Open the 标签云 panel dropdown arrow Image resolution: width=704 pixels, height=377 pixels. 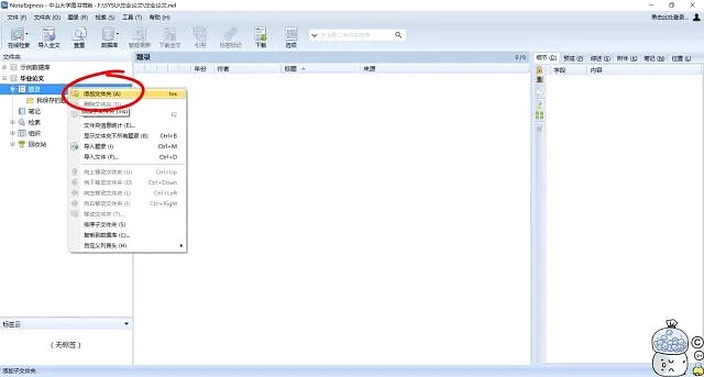click(126, 324)
